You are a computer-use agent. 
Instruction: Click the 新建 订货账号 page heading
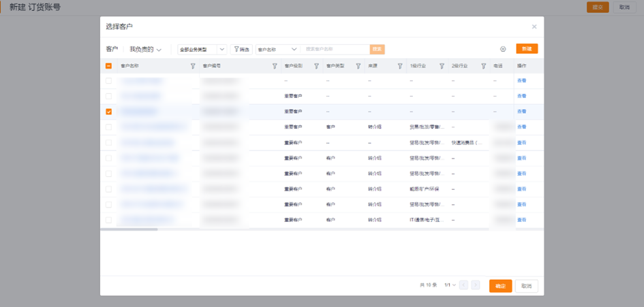(35, 7)
